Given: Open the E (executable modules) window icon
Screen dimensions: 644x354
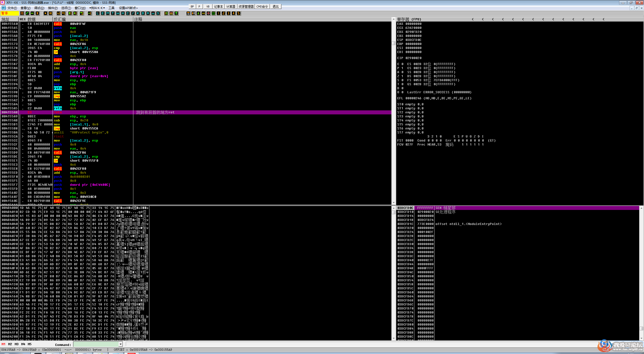Looking at the screenshot, I should click(x=103, y=13).
